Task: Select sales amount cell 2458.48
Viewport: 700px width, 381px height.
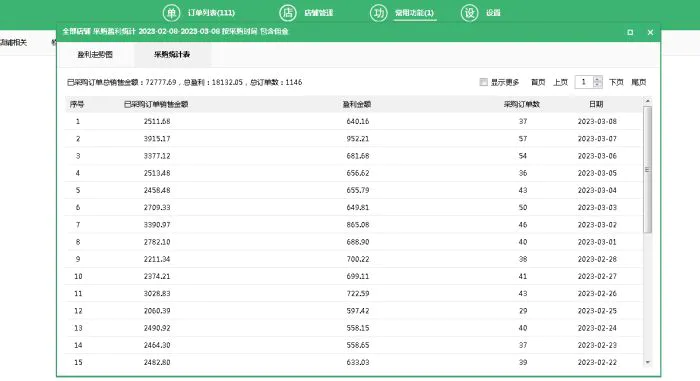Action: 157,190
